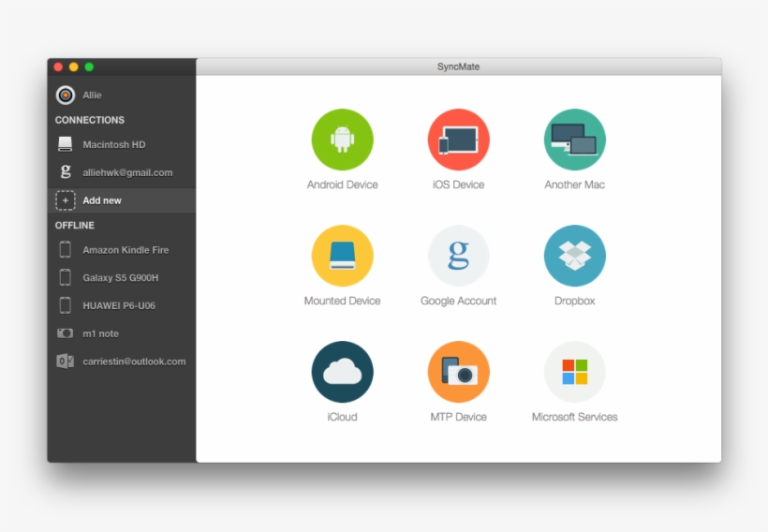Click the Allie user name
The image size is (768, 532).
(92, 95)
